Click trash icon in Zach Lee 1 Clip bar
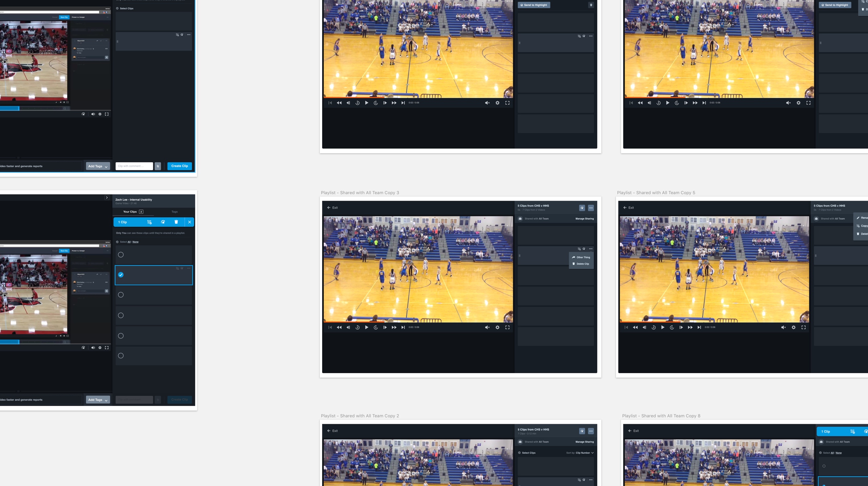Viewport: 868px width, 486px height. [176, 222]
